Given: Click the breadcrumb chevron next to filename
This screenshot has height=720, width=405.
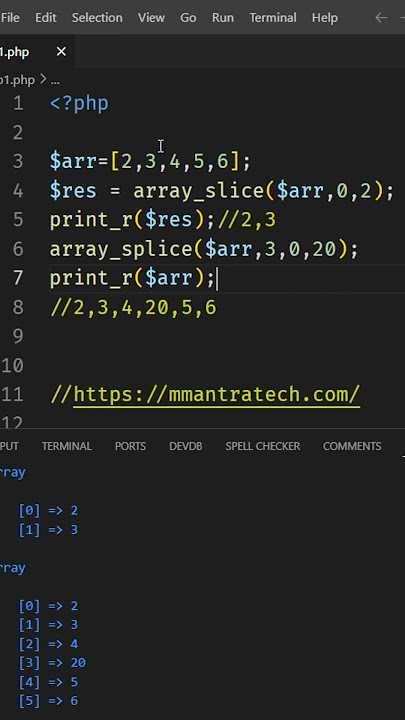Looking at the screenshot, I should [43, 80].
